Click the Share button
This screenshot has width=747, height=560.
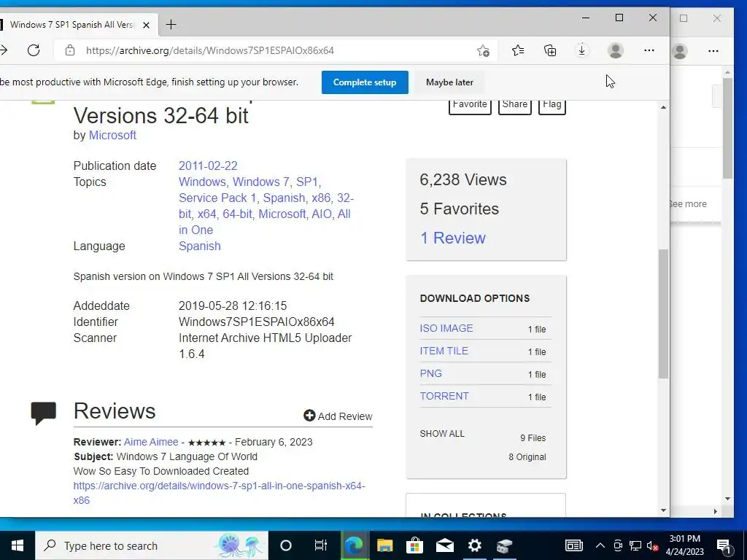[514, 106]
